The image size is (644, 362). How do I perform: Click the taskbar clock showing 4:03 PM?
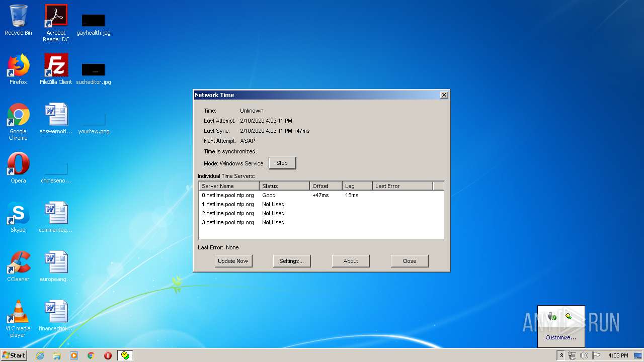click(618, 355)
